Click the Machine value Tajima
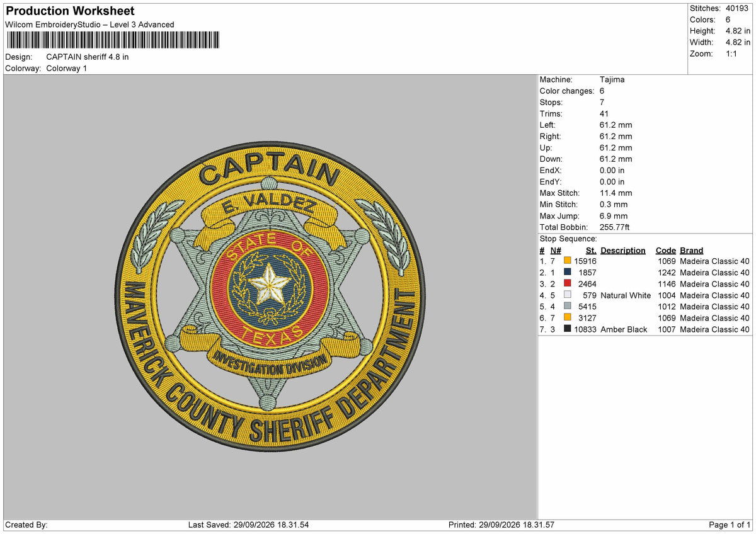 (x=612, y=79)
